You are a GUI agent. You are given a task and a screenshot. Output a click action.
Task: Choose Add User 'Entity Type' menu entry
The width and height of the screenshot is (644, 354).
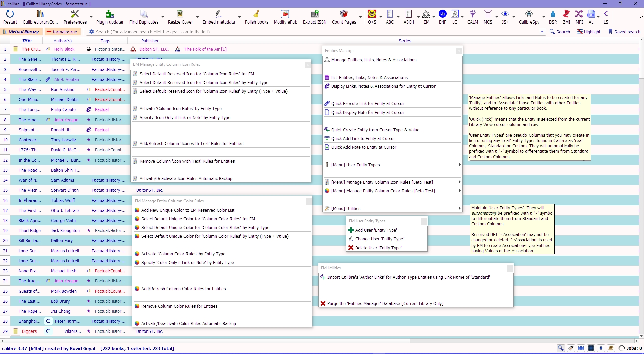(x=376, y=230)
